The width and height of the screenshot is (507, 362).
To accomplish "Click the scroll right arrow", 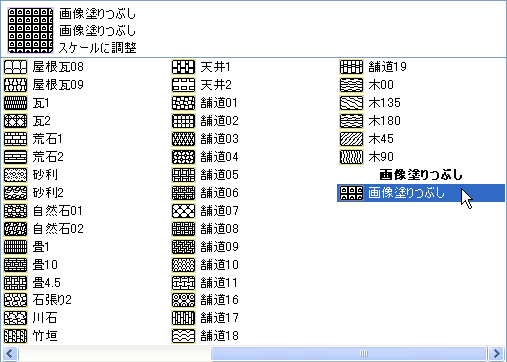I will click(496, 354).
